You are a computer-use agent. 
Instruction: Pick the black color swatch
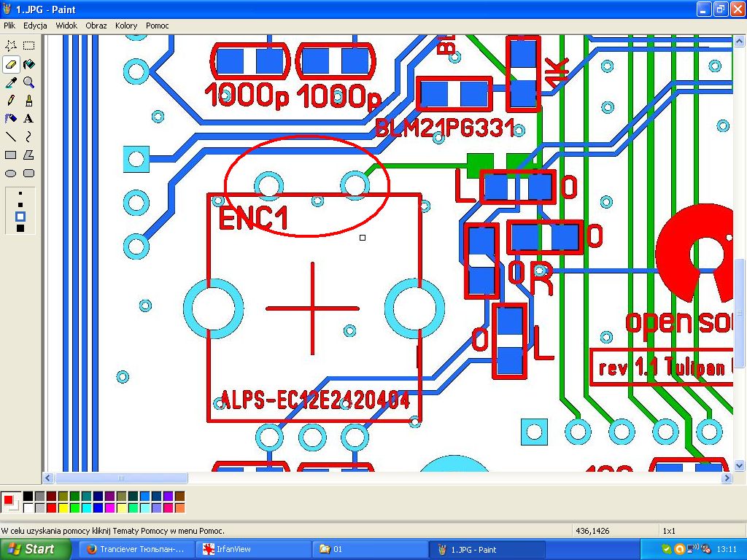click(28, 497)
